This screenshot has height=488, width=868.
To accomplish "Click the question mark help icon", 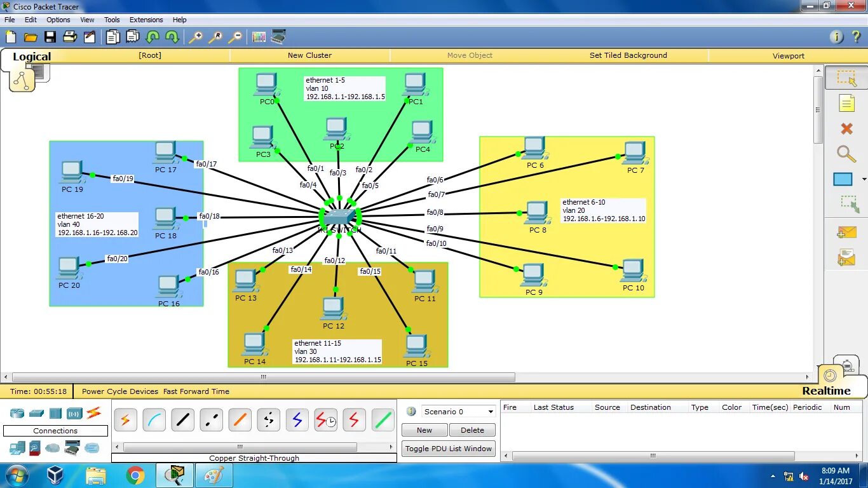I will point(856,37).
